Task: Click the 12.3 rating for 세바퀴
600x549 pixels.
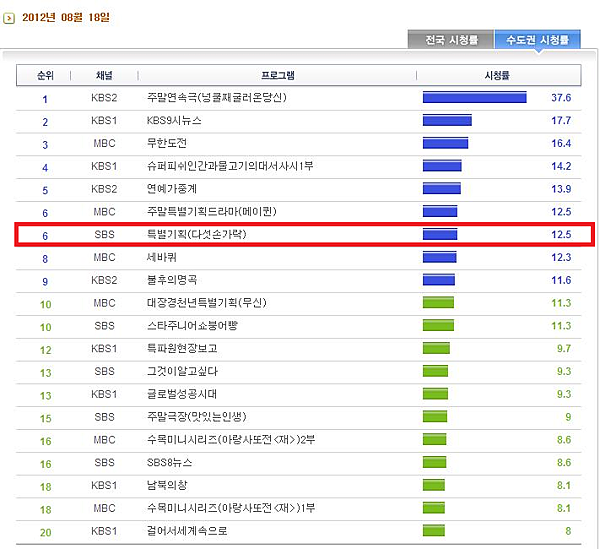Action: coord(561,257)
